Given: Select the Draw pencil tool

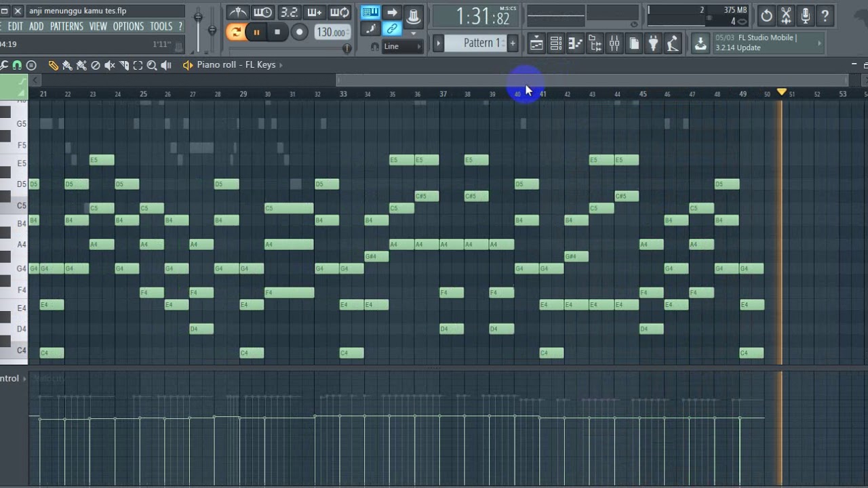Looking at the screenshot, I should point(53,65).
